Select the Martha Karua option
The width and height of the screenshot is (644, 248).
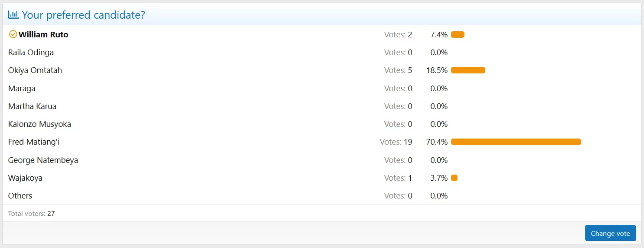click(x=32, y=106)
